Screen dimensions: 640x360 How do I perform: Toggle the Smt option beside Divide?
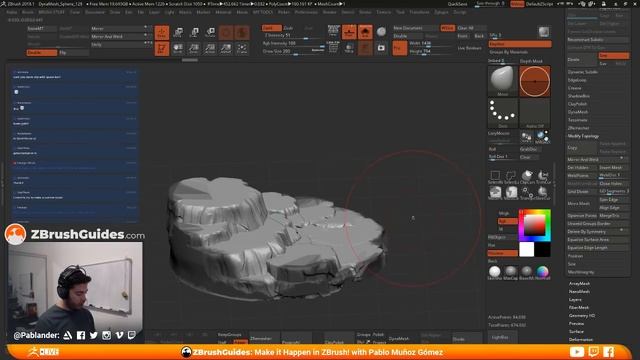613,56
